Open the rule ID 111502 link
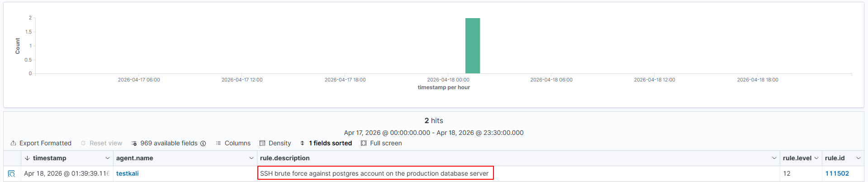 pyautogui.click(x=837, y=173)
